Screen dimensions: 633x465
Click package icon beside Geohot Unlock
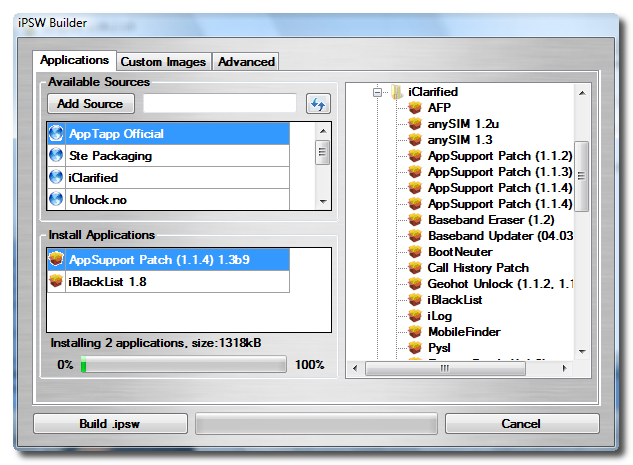[415, 284]
